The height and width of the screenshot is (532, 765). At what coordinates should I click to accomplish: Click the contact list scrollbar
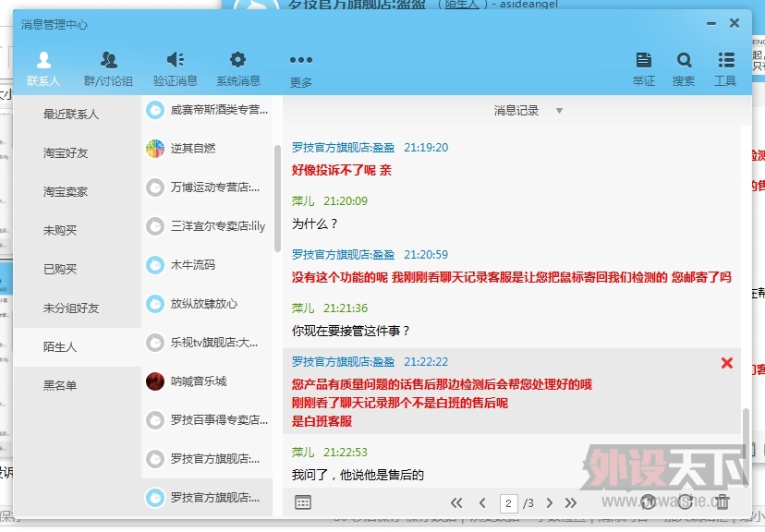pyautogui.click(x=277, y=199)
